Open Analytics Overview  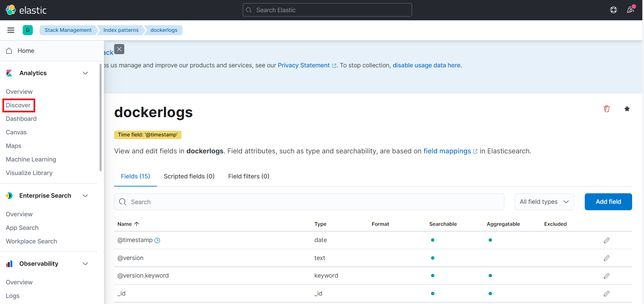[x=19, y=92]
